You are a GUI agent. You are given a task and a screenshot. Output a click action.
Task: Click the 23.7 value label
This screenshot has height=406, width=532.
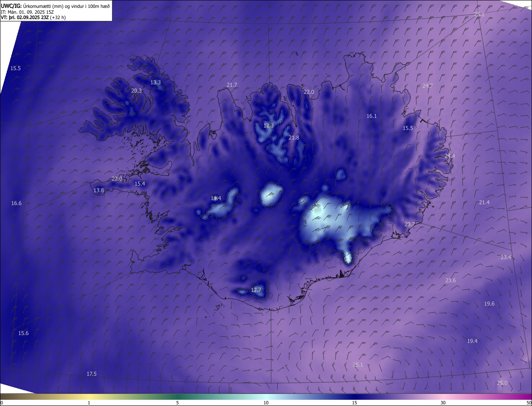click(x=410, y=224)
